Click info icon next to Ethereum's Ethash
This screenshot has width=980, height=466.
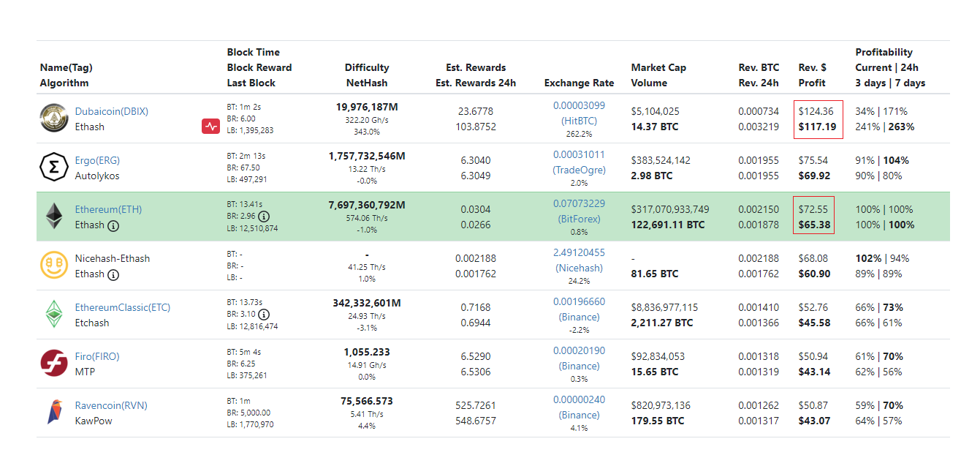(113, 225)
